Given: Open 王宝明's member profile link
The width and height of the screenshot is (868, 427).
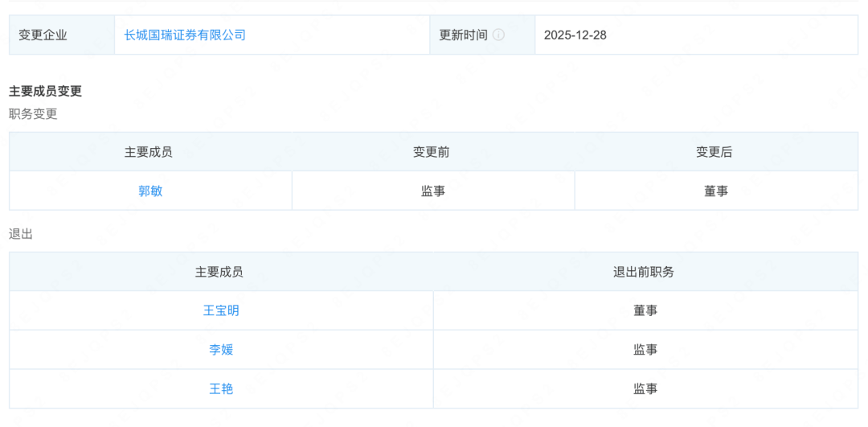Looking at the screenshot, I should tap(222, 310).
